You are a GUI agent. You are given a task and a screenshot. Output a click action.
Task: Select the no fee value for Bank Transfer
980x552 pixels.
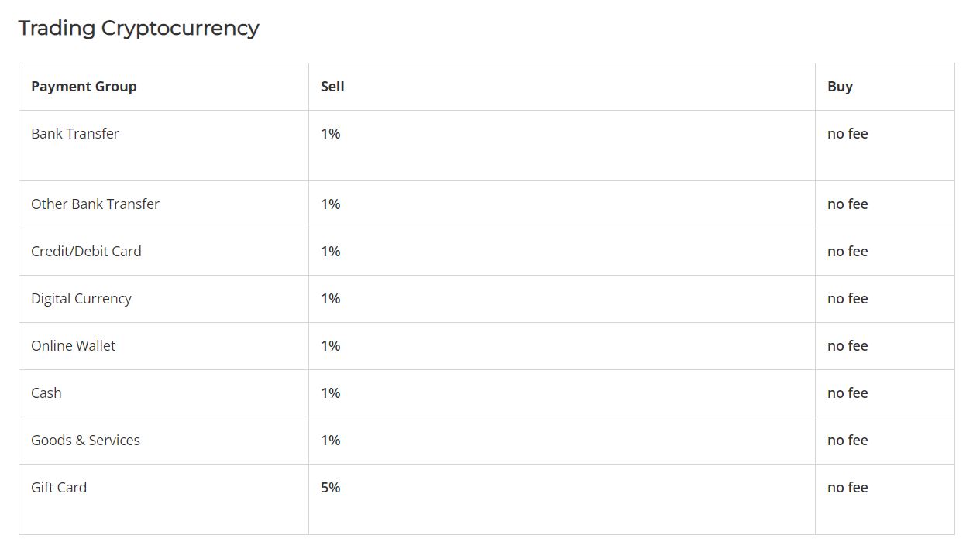848,134
